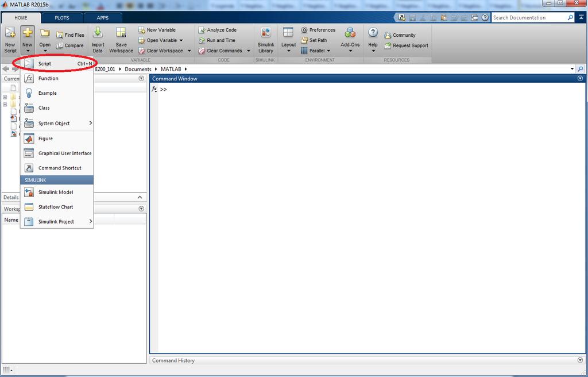Open Simulink Library
The image size is (588, 377).
265,40
